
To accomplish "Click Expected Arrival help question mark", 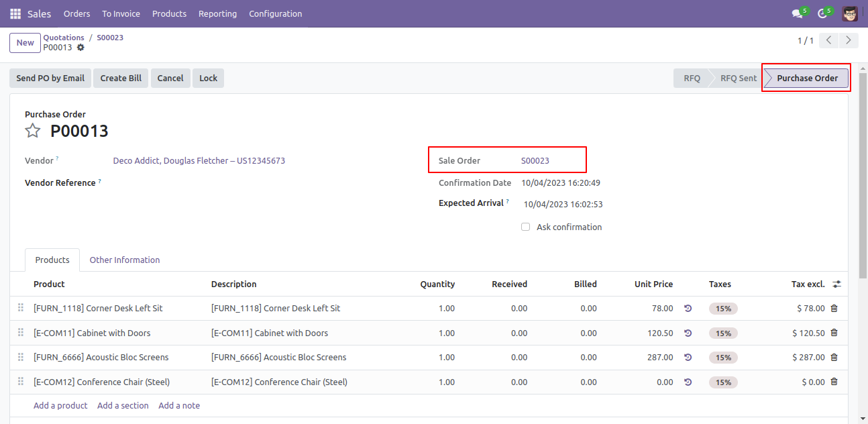I will [x=508, y=201].
